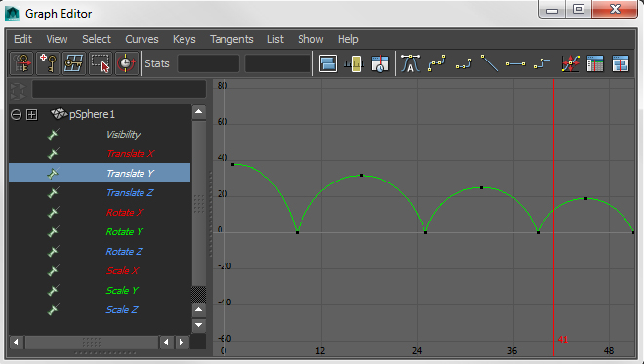
Task: Select the Translate X channel
Action: pyautogui.click(x=130, y=153)
